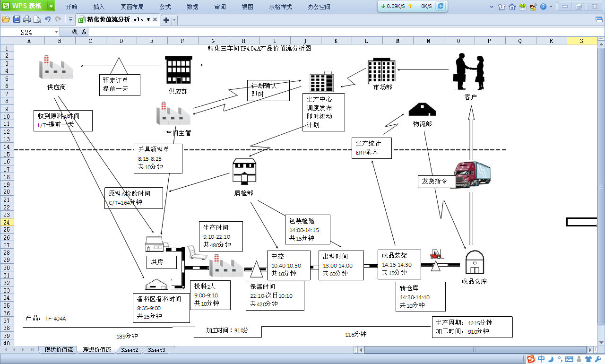Click the Save floppy disk icon
Image resolution: width=605 pixels, height=364 pixels.
[x=17, y=19]
